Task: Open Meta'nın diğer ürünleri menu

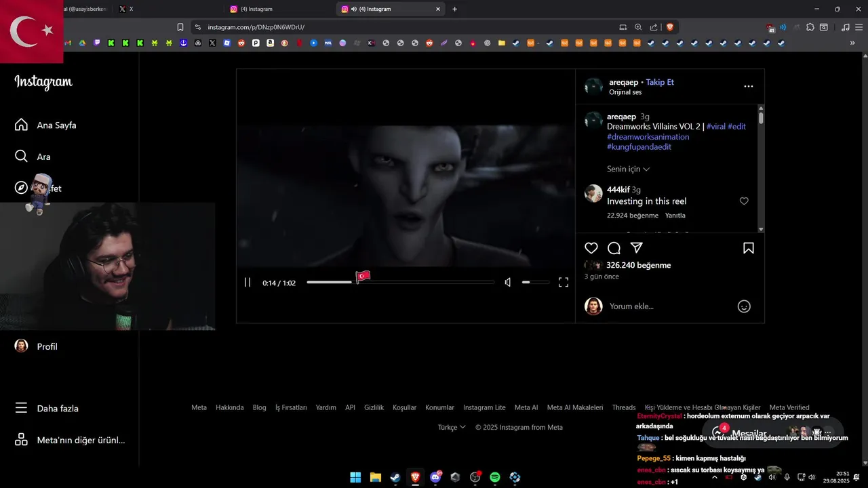Action: tap(71, 440)
